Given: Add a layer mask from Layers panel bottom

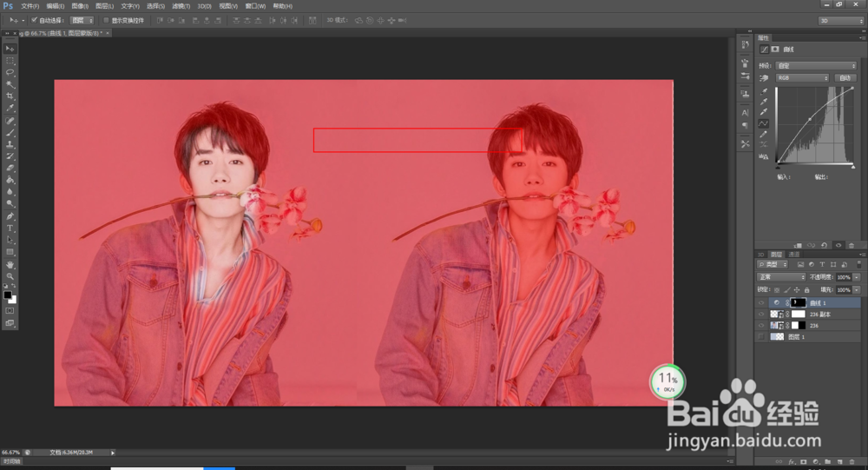Looking at the screenshot, I should pyautogui.click(x=804, y=461).
